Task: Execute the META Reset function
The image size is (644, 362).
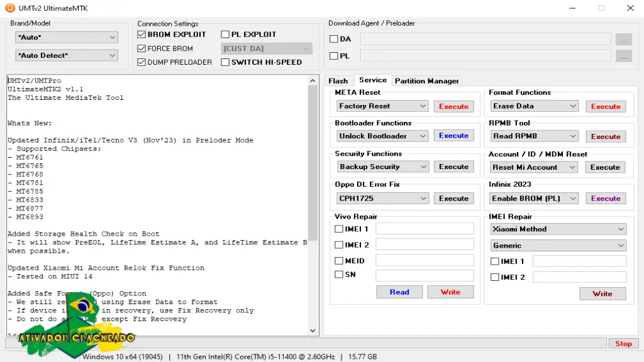Action: [x=453, y=106]
